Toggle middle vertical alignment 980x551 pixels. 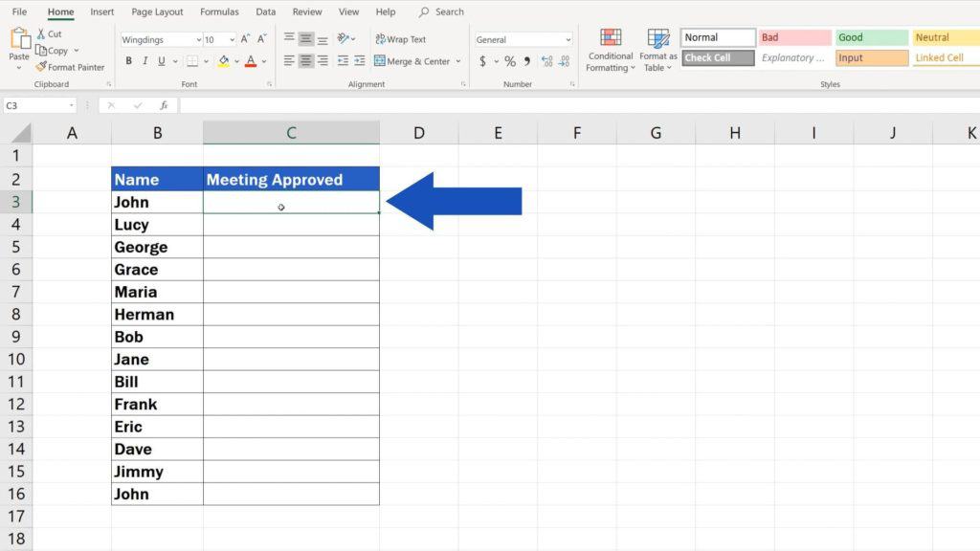pyautogui.click(x=305, y=38)
